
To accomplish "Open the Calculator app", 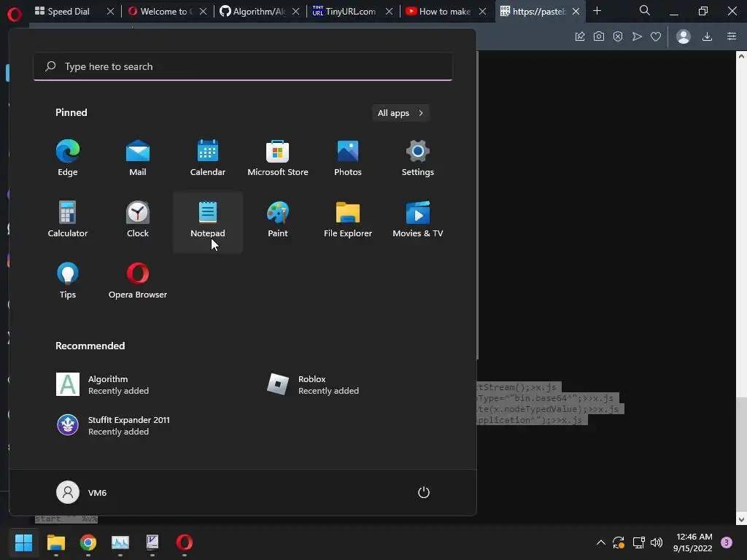I will coord(68,219).
